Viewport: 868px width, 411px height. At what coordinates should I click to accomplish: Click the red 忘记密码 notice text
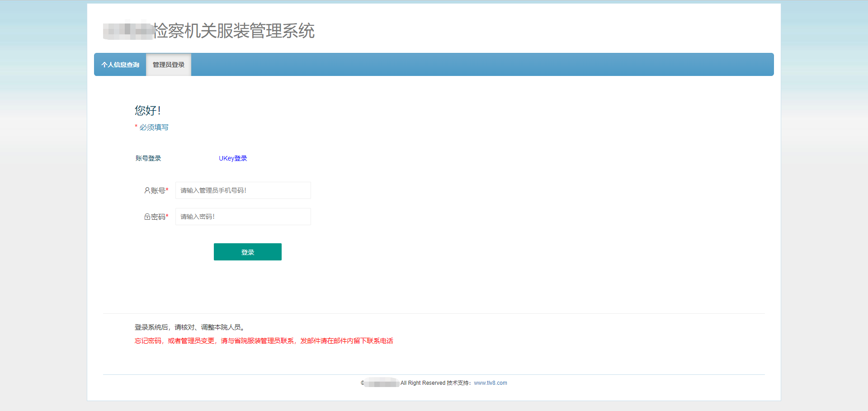pyautogui.click(x=264, y=341)
